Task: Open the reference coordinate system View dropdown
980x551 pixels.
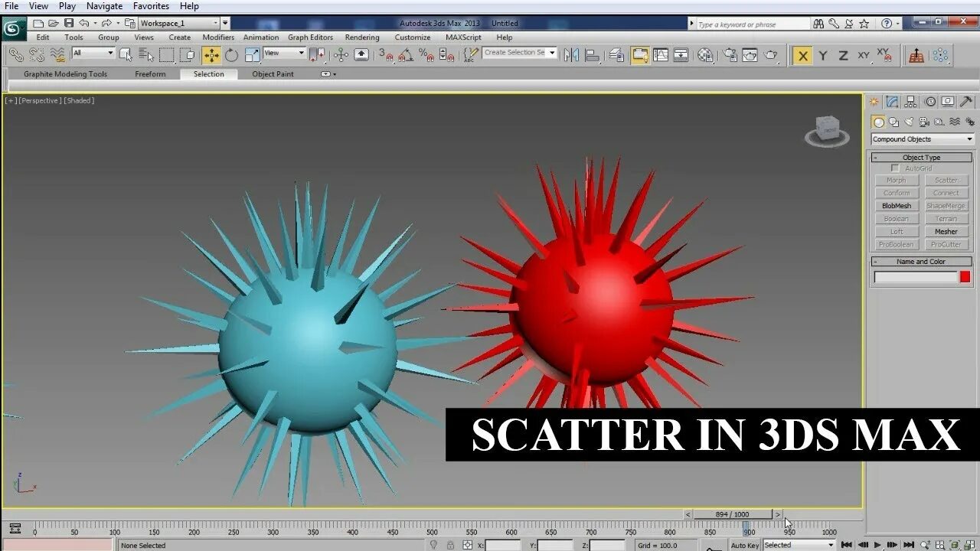Action: 284,53
